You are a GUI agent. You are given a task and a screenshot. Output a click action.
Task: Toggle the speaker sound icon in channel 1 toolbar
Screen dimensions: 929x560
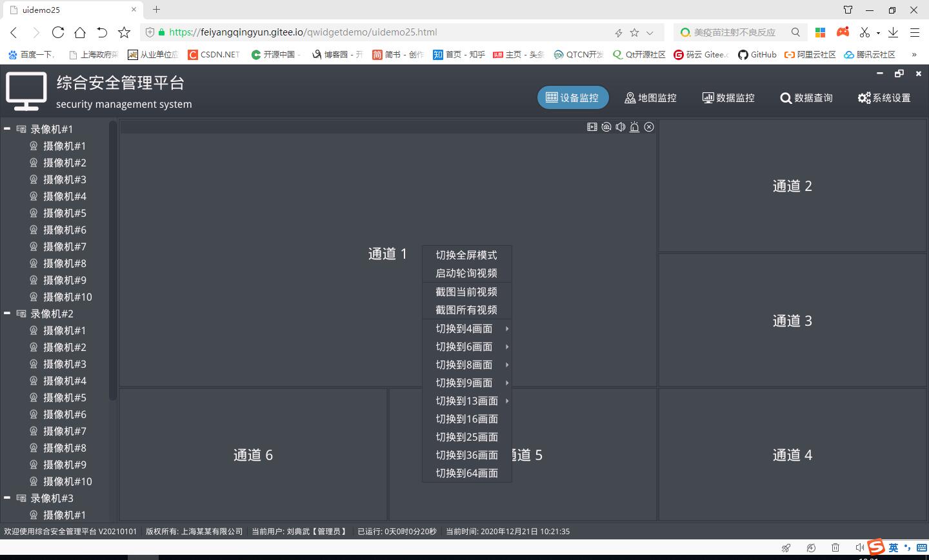[x=621, y=127]
